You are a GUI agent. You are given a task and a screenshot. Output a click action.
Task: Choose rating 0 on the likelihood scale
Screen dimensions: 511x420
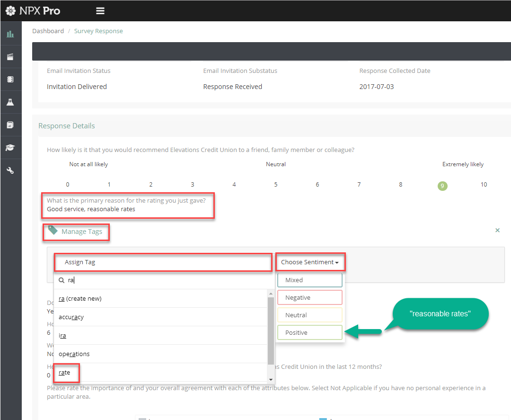(68, 185)
